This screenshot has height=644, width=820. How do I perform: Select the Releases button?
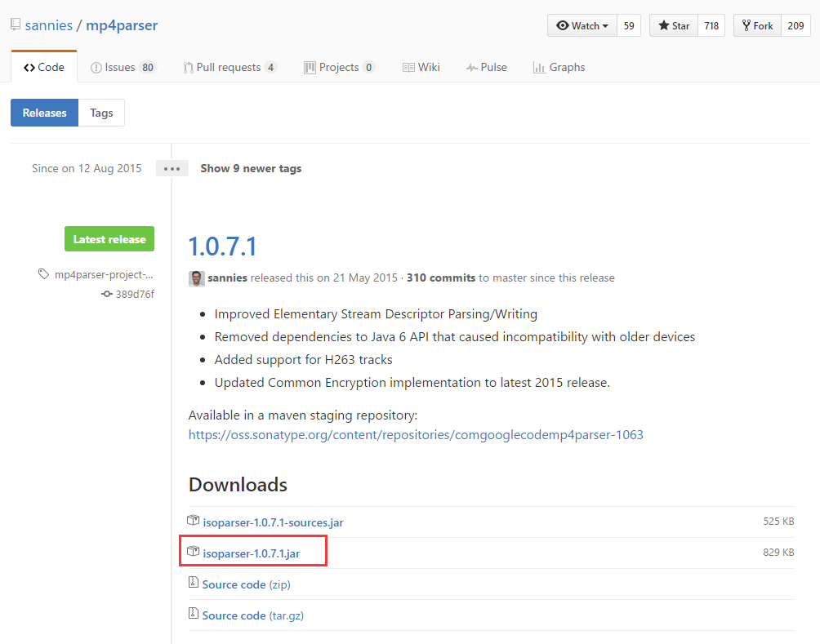[44, 113]
